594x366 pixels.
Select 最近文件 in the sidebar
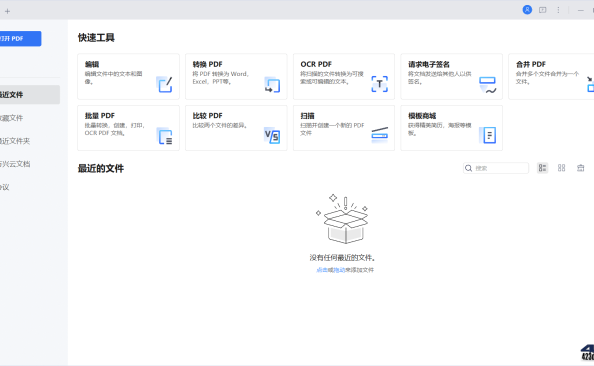[x=30, y=95]
